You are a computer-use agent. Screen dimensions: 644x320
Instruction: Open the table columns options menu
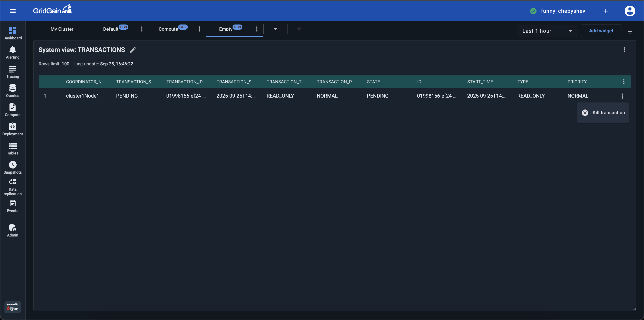624,82
